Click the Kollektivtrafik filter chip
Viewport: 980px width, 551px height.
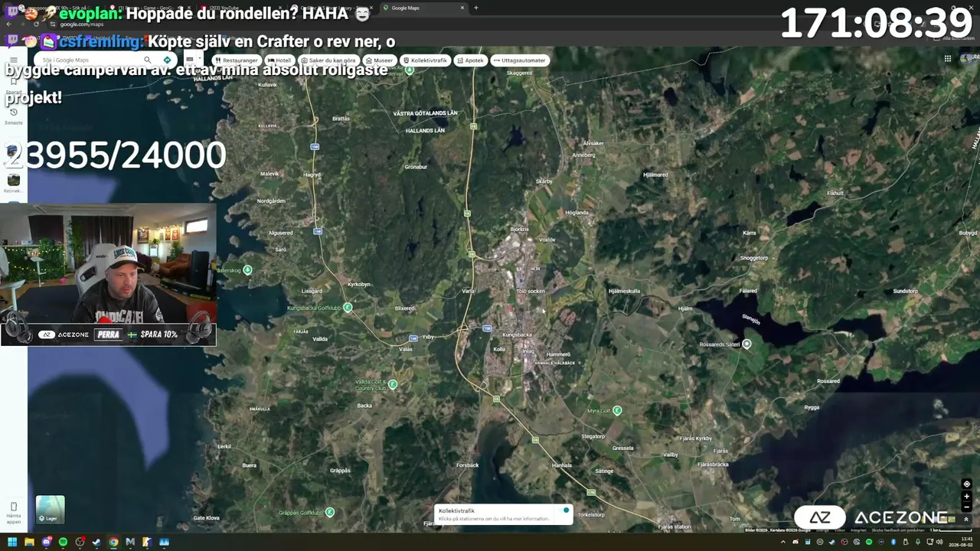tap(425, 60)
